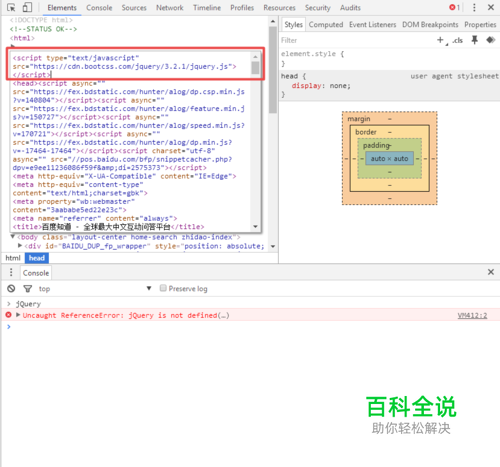Select the DOM Breakpoints sidebar tab
The width and height of the screenshot is (500, 467).
pos(430,25)
